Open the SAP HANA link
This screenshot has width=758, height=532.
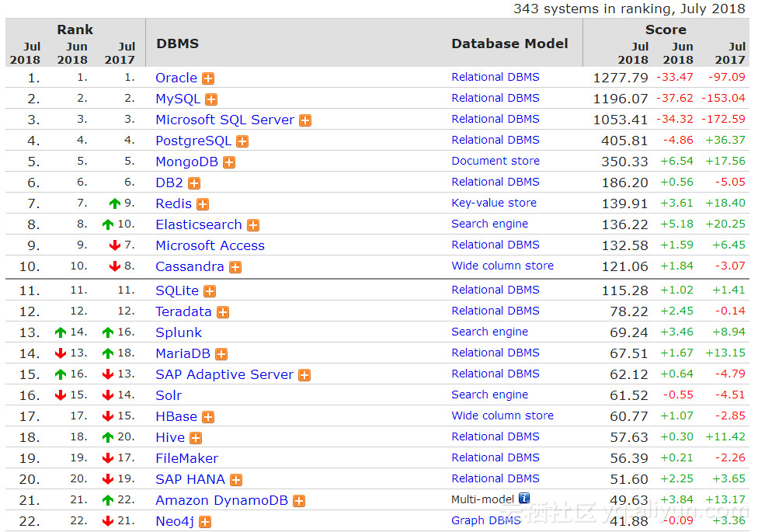coord(190,480)
